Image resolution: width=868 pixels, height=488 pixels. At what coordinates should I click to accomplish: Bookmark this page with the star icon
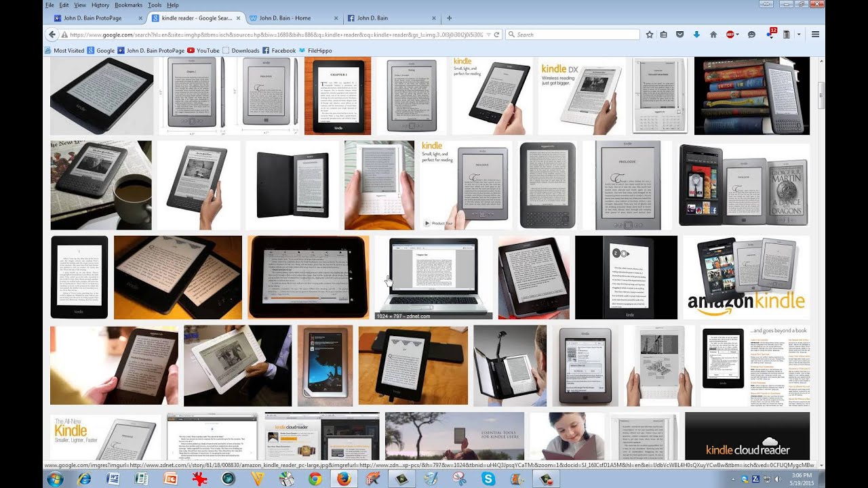(x=649, y=34)
